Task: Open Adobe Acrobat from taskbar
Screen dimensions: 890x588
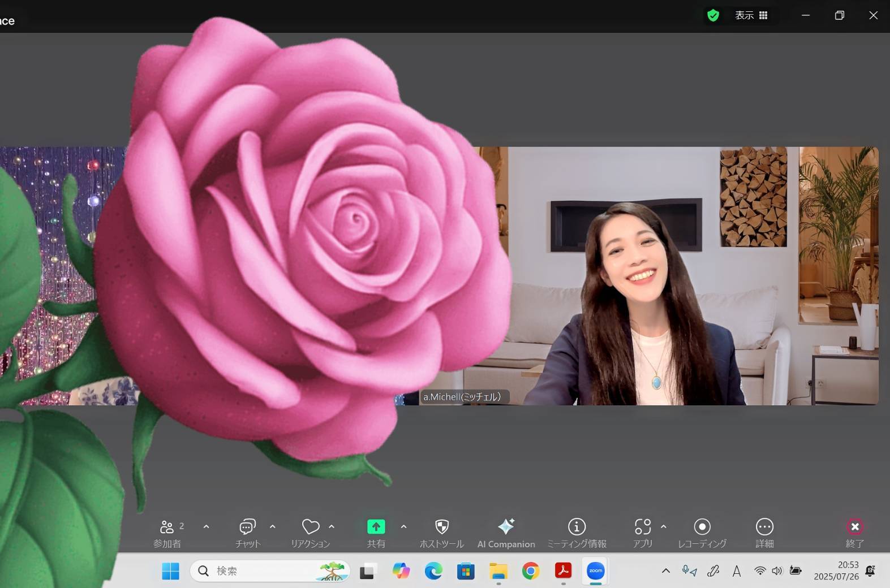Action: (563, 571)
